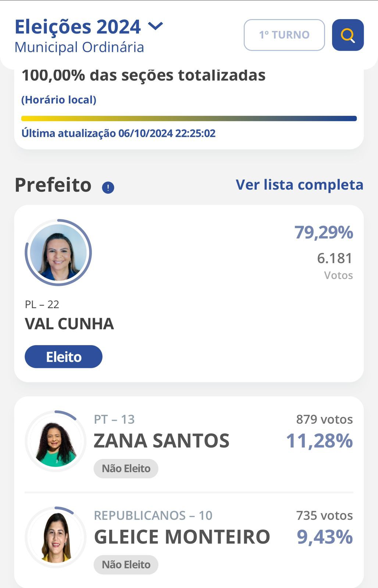Select the ZANA SANTOS candidate name
Viewport: 378px width, 588px height.
pos(161,441)
